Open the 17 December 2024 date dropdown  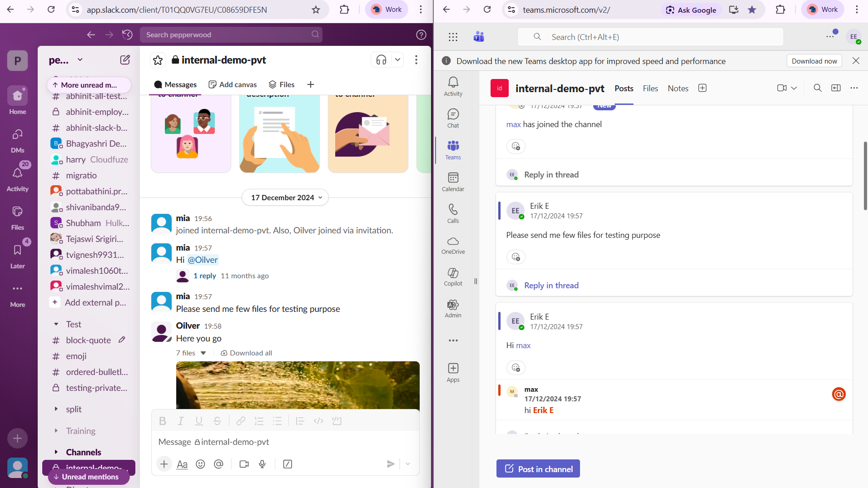coord(285,197)
